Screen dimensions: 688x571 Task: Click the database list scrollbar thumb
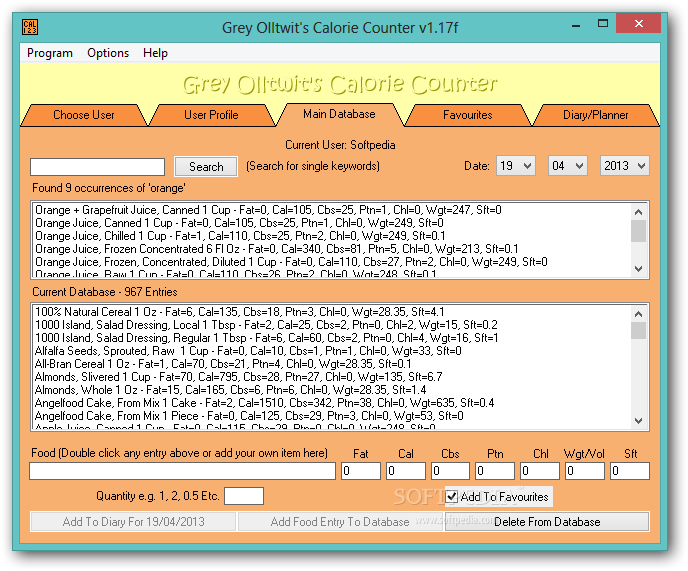638,330
